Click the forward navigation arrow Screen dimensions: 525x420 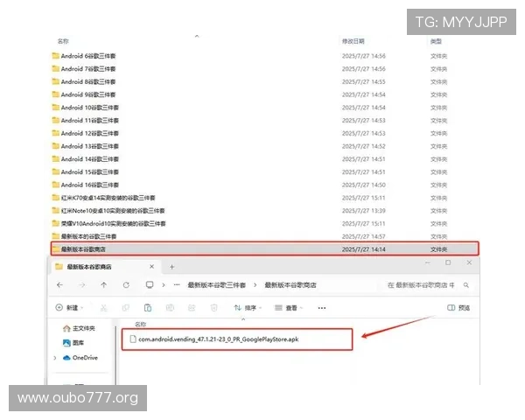coord(81,285)
